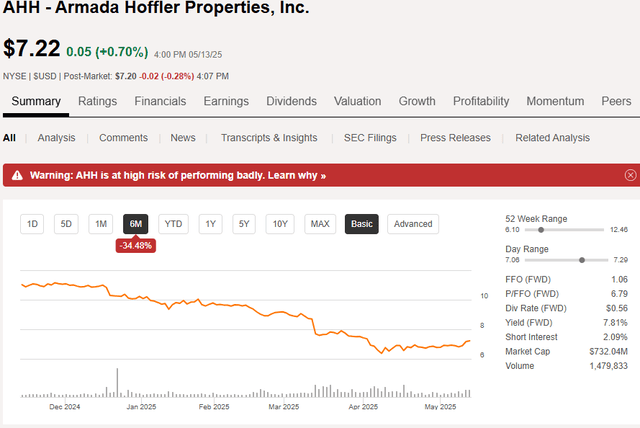Click the 52 Week Range slider marker

pyautogui.click(x=541, y=229)
